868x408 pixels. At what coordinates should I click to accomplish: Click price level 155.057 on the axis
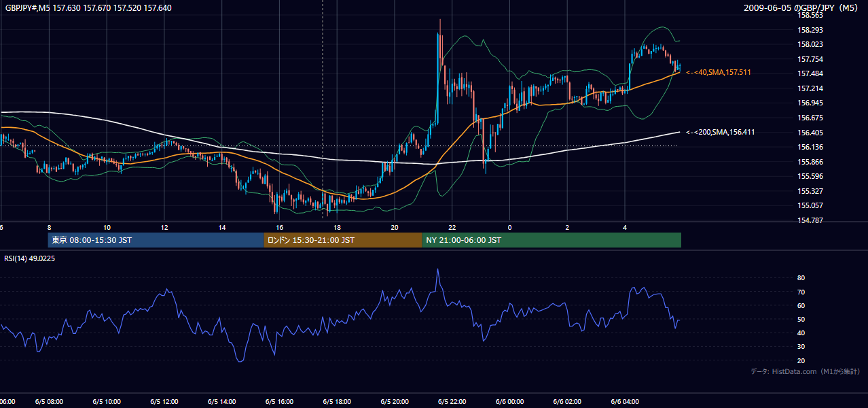[x=810, y=205]
